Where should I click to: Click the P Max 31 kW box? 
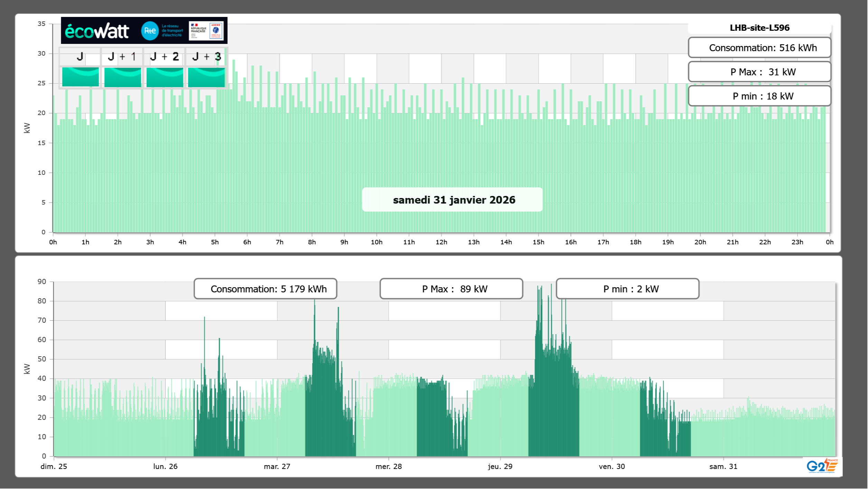coord(759,72)
